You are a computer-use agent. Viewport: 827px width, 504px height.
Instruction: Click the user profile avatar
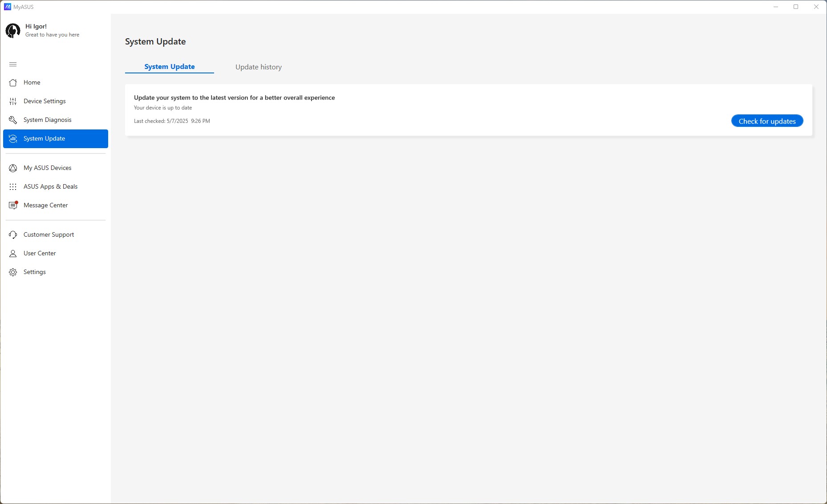13,31
